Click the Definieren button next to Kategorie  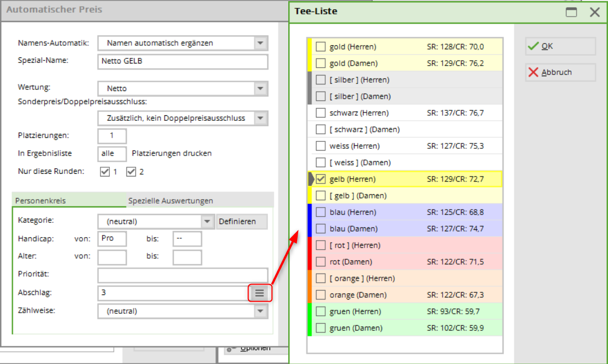tap(242, 222)
